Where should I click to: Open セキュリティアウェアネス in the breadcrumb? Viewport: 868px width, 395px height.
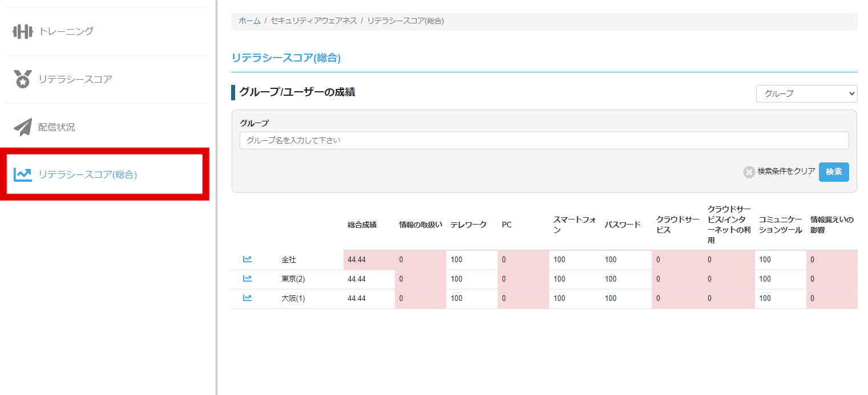pyautogui.click(x=314, y=21)
